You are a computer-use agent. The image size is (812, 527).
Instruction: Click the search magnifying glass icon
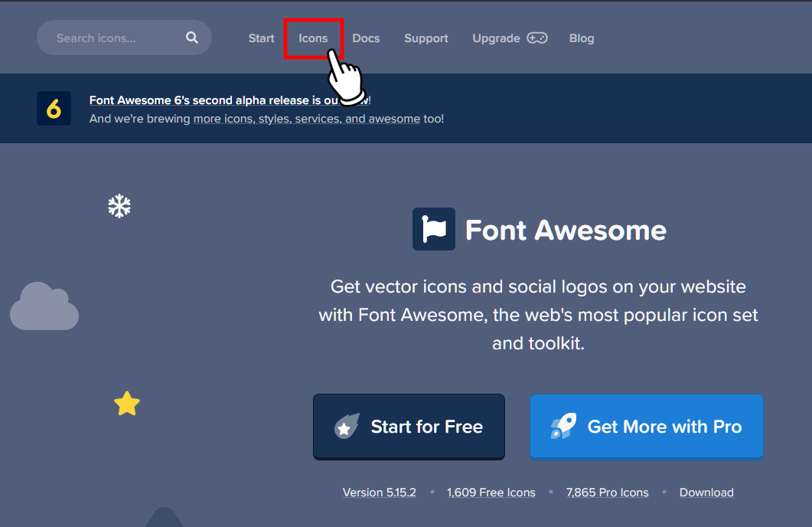[x=191, y=38]
